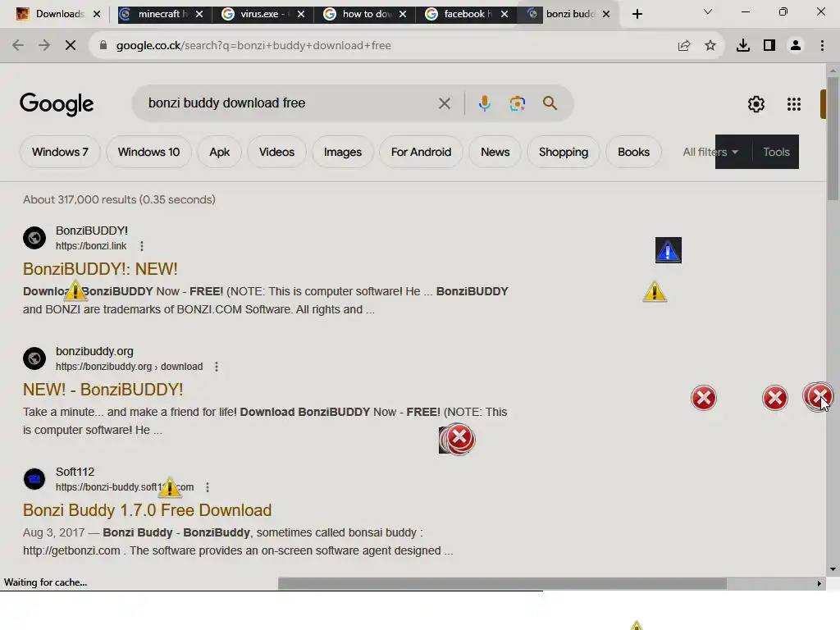
Task: Click the About 317,000 results text
Action: pos(119,199)
